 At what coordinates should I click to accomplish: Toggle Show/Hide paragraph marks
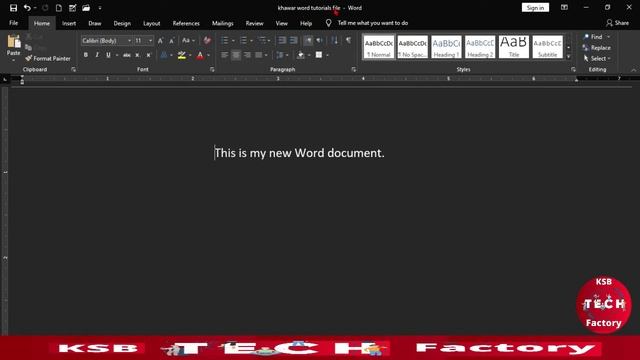pyautogui.click(x=348, y=40)
